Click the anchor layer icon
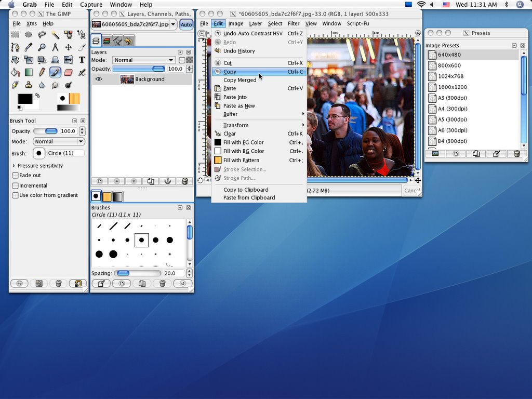 [x=167, y=181]
